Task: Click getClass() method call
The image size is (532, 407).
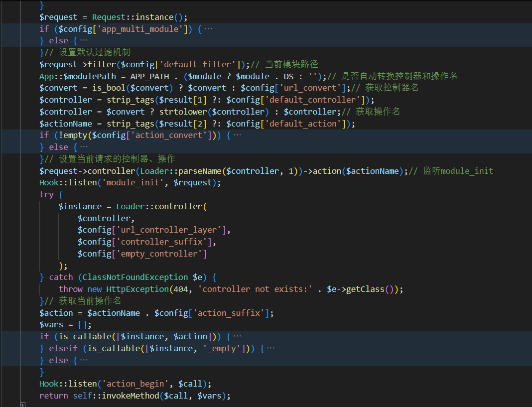Action: (370, 289)
